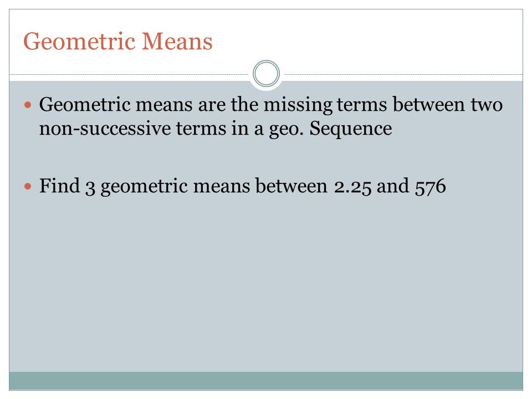The image size is (532, 399).
Task: Click the number "3" after the word Find
Action: (x=90, y=188)
